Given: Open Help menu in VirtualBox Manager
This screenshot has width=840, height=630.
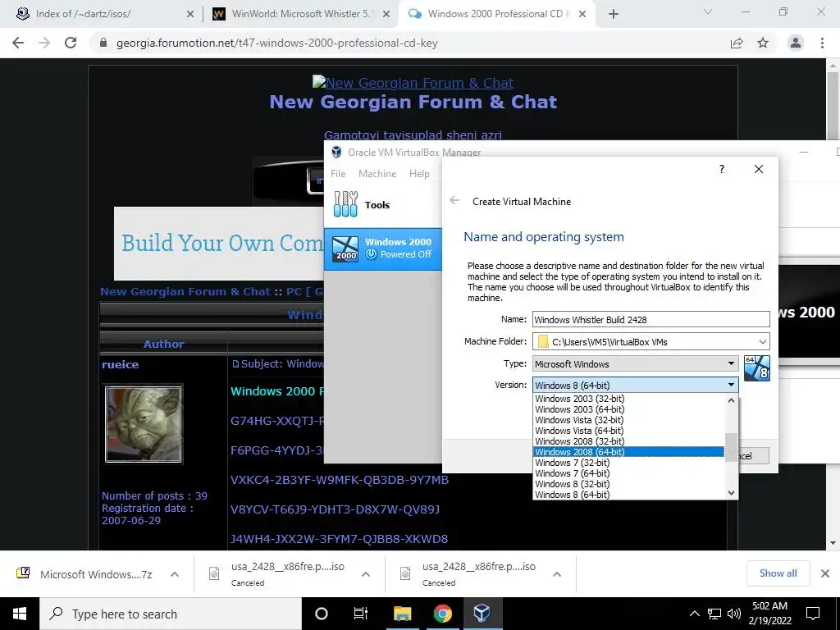Looking at the screenshot, I should point(419,174).
